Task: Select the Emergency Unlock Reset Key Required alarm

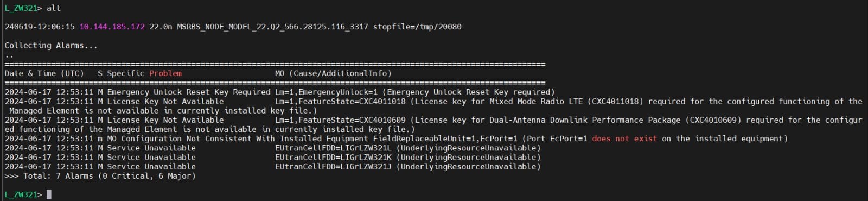Action: (x=280, y=92)
